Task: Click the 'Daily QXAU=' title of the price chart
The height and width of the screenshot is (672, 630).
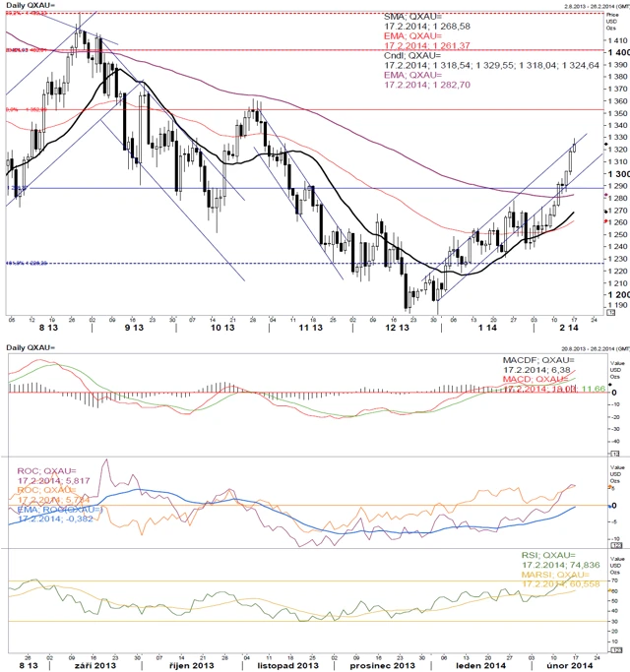Action: click(31, 5)
